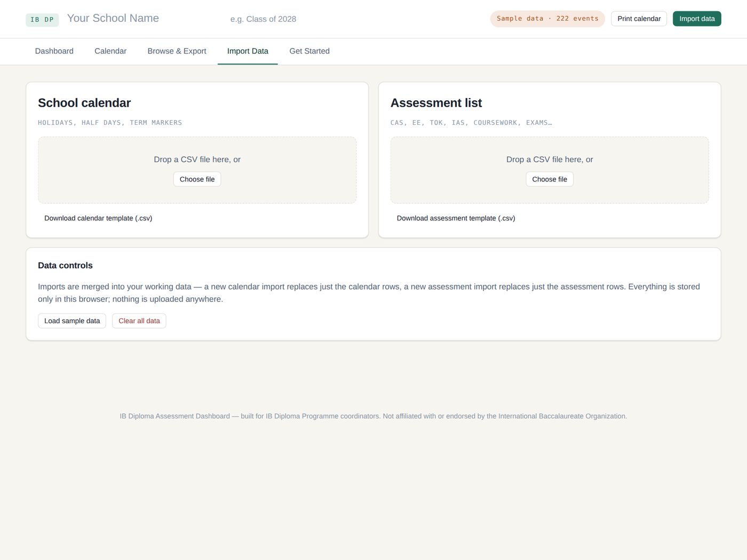Click the 'HOLIDAYS, HALF DAYS, TERM MARKERS' subtitle

pyautogui.click(x=110, y=123)
